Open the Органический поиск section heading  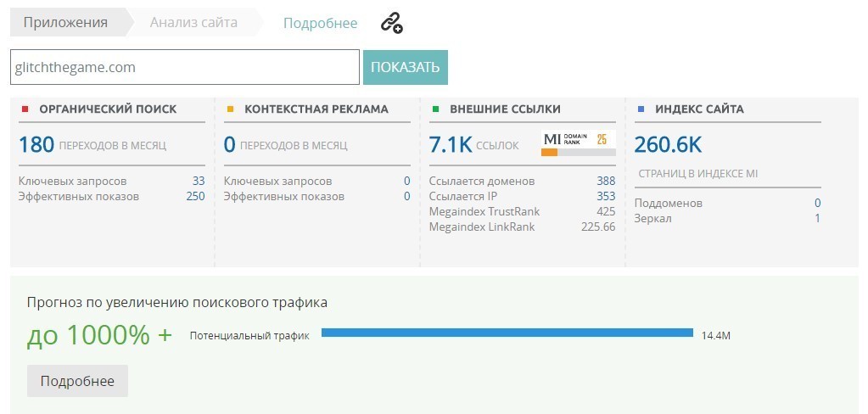[108, 109]
